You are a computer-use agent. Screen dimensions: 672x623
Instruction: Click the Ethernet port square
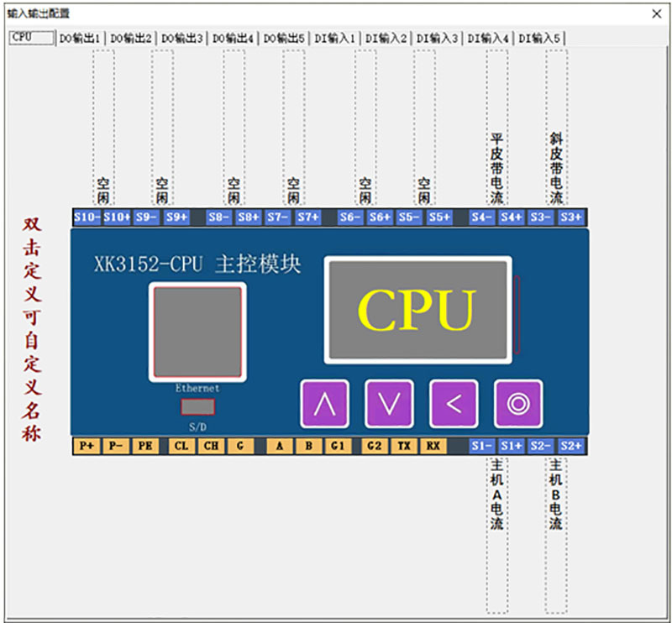[x=197, y=332]
